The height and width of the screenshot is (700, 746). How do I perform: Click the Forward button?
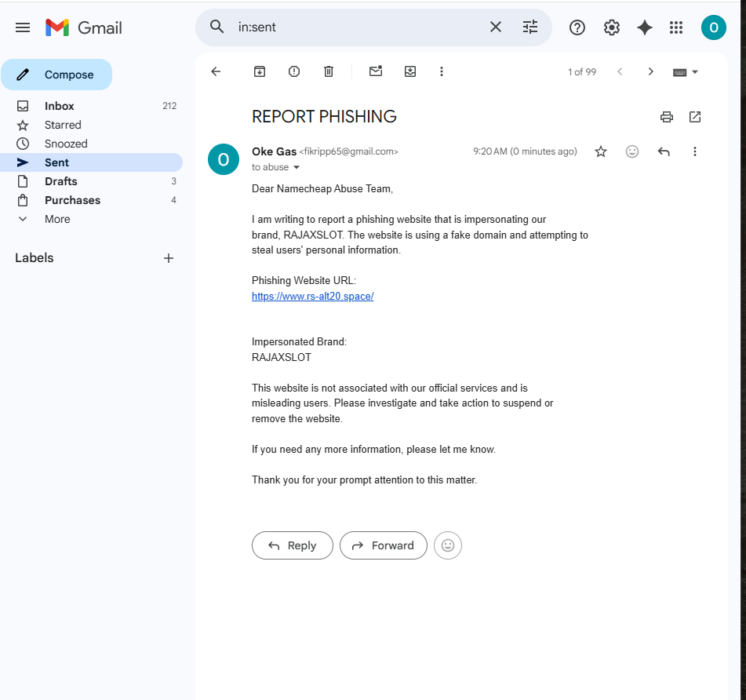pyautogui.click(x=383, y=545)
